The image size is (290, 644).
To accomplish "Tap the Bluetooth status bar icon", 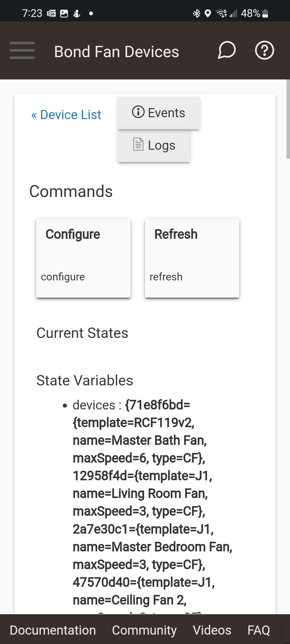I will coord(197,13).
